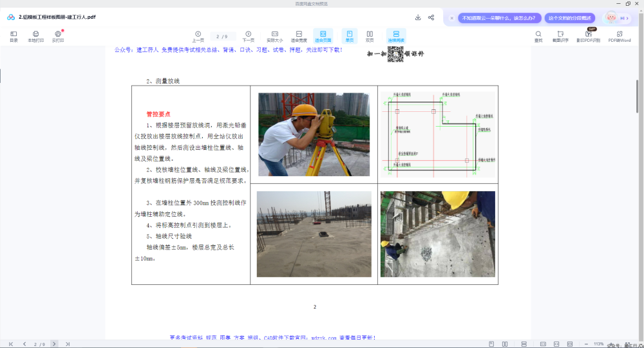Viewport: 644px width, 348px height.
Task: Toggle 连续阅读 continuous reading
Action: click(x=396, y=36)
